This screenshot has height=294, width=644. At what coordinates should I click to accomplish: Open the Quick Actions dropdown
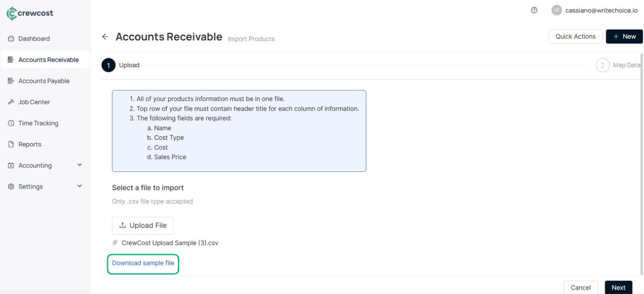pos(575,36)
